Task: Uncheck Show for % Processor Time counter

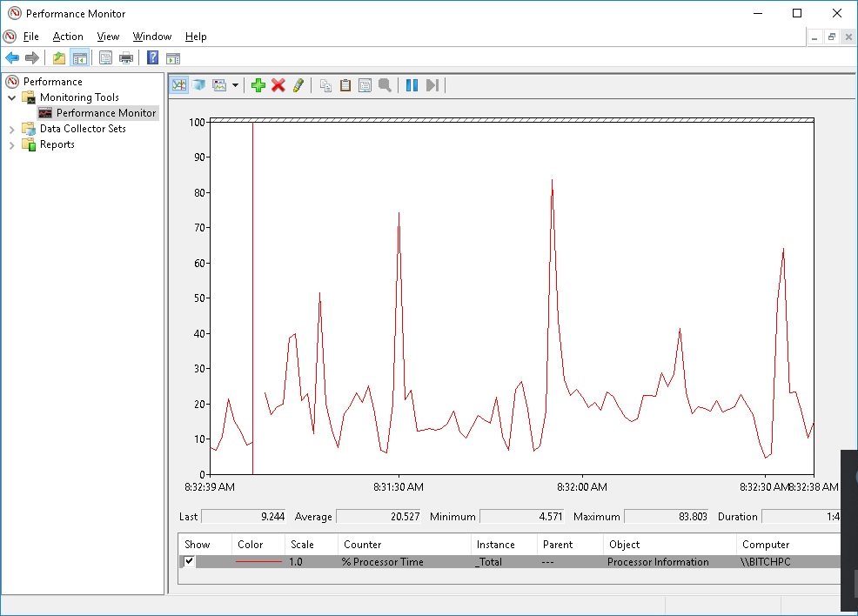Action: pos(189,560)
